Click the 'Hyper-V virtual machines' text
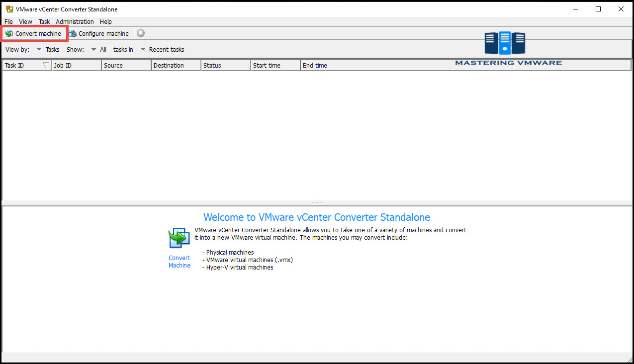Screen dimensions: 634x364 coord(240,268)
